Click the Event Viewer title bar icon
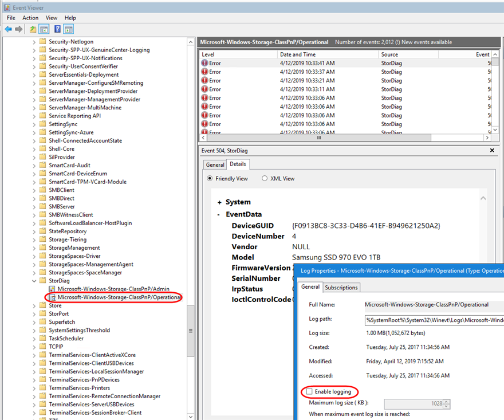This screenshot has height=420, width=504. [x=7, y=7]
